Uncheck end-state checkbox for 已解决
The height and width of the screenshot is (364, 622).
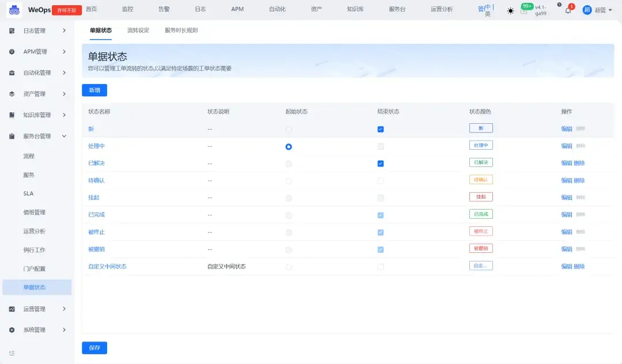pos(381,164)
